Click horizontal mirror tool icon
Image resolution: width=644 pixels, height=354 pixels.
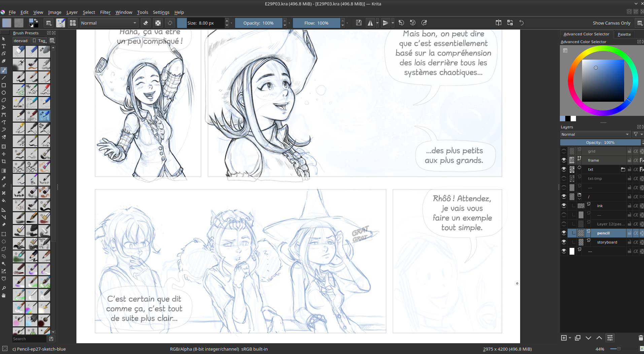pyautogui.click(x=370, y=23)
